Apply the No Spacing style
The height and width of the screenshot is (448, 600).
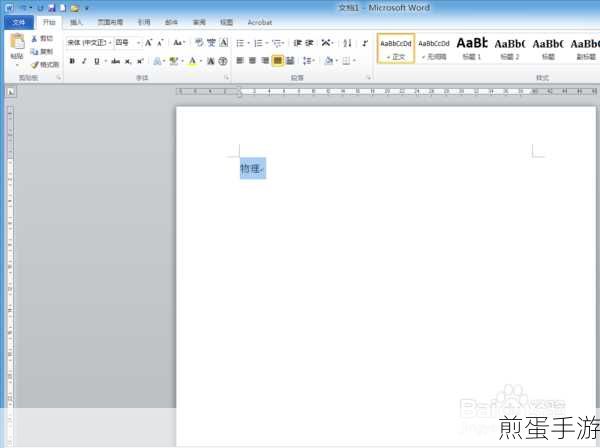(434, 48)
